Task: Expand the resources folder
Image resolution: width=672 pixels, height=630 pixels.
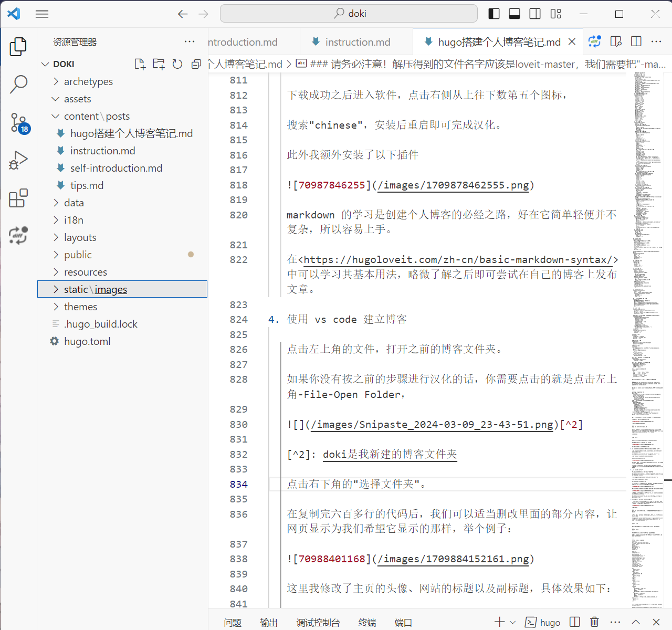Action: [x=122, y=272]
